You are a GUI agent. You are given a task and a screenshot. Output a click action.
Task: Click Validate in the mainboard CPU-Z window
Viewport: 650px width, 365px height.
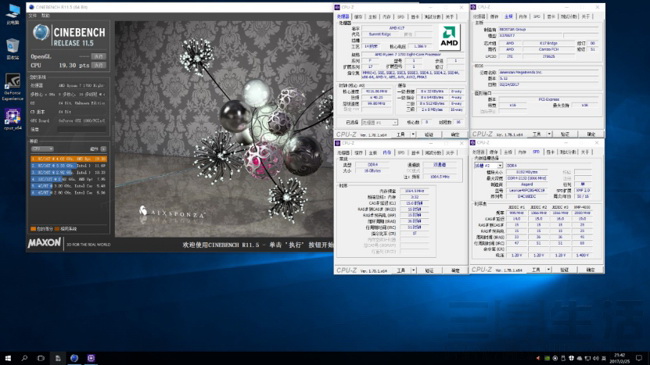[x=565, y=134]
